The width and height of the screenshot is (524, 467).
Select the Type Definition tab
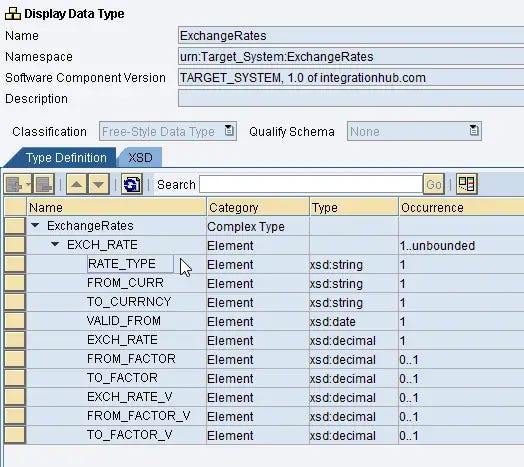(66, 158)
